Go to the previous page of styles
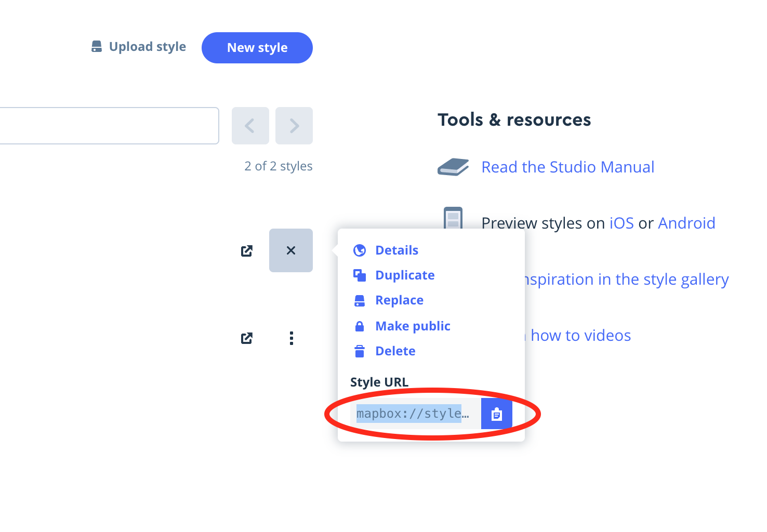This screenshot has width=767, height=532. tap(250, 126)
